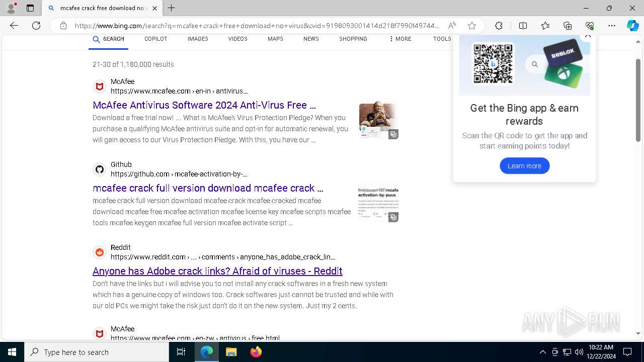Open Anyone has Adobe crack links Reddit result
Screen dimensions: 644x362
(x=217, y=271)
